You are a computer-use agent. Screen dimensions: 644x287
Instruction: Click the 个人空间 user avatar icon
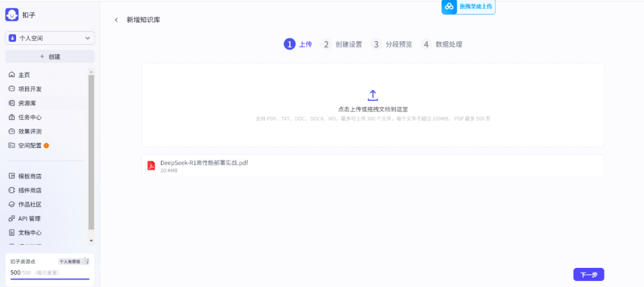coord(13,38)
